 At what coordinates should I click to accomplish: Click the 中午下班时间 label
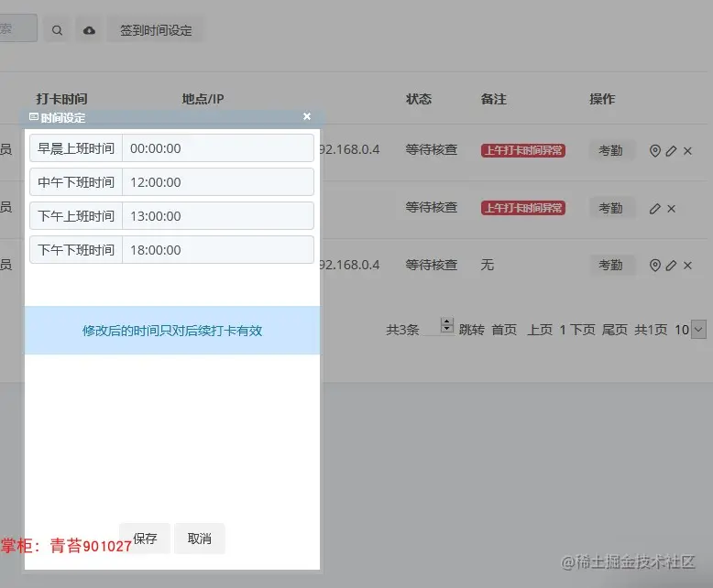[x=76, y=182]
